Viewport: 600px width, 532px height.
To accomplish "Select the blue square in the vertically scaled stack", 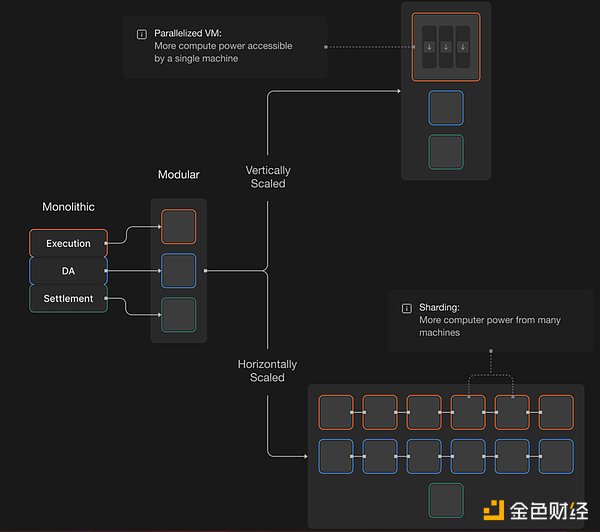I will click(x=446, y=108).
